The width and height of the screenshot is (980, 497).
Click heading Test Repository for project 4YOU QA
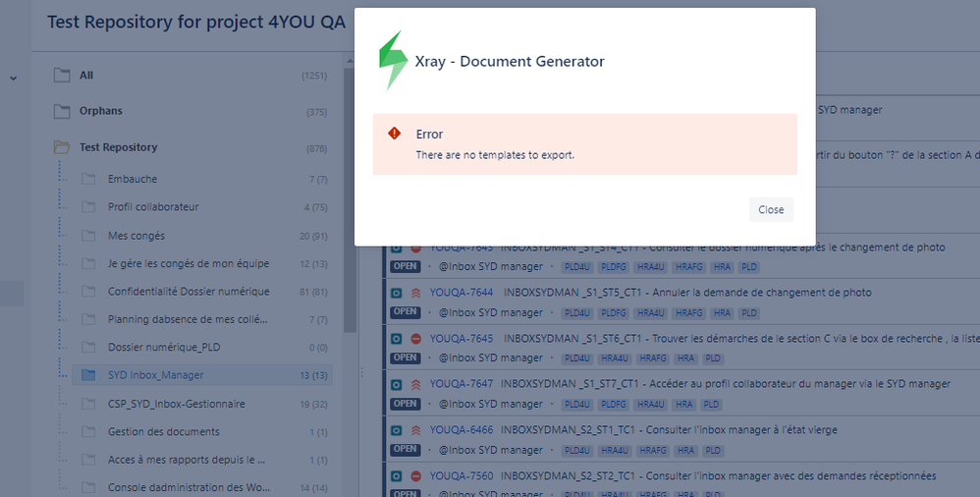[196, 22]
